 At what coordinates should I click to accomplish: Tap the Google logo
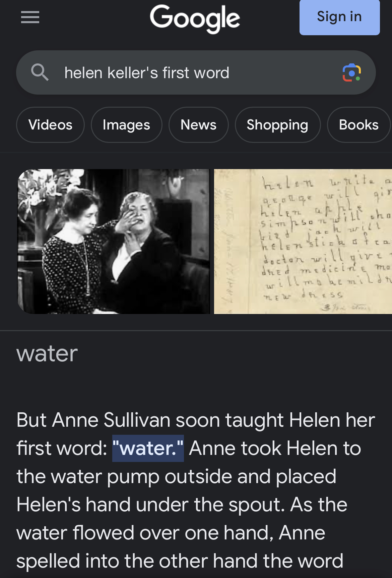(195, 18)
